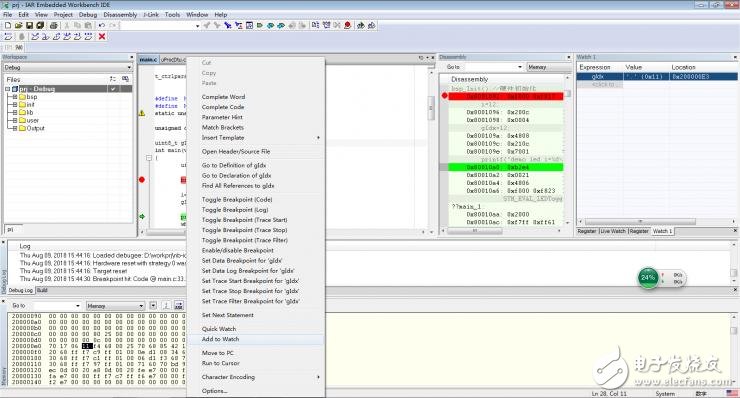
Task: Expand the Output folder tree node
Action: (15, 128)
